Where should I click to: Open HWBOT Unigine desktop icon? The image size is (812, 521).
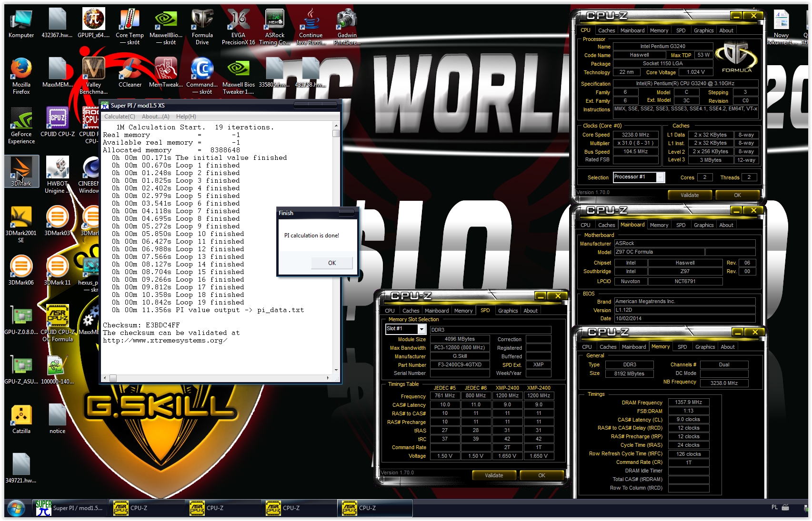(x=57, y=175)
